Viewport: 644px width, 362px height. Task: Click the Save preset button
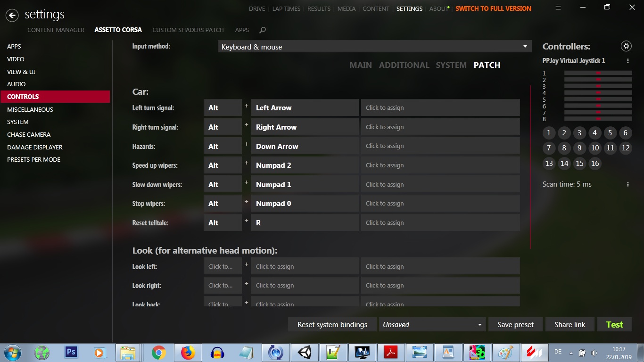(x=516, y=324)
